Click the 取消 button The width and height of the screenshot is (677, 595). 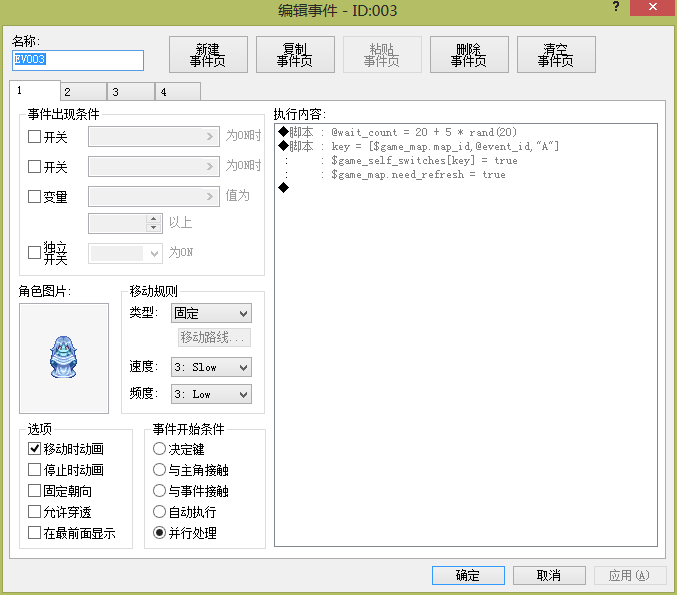coord(549,575)
